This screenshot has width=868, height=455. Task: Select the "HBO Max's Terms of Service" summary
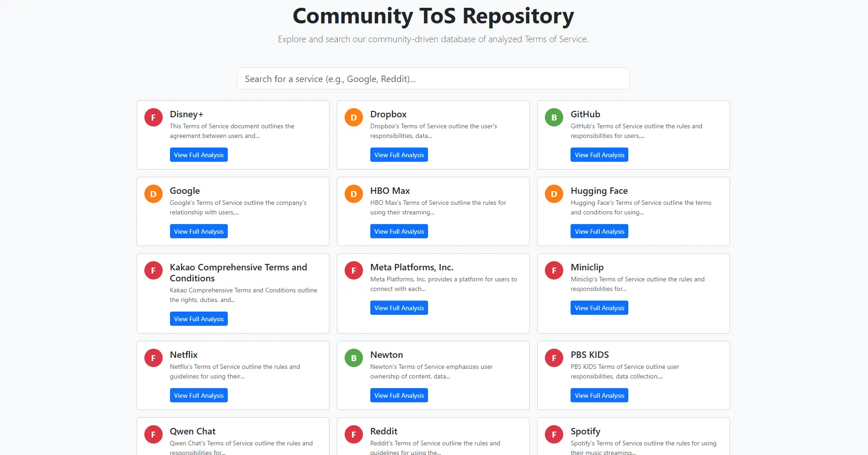[x=438, y=208]
